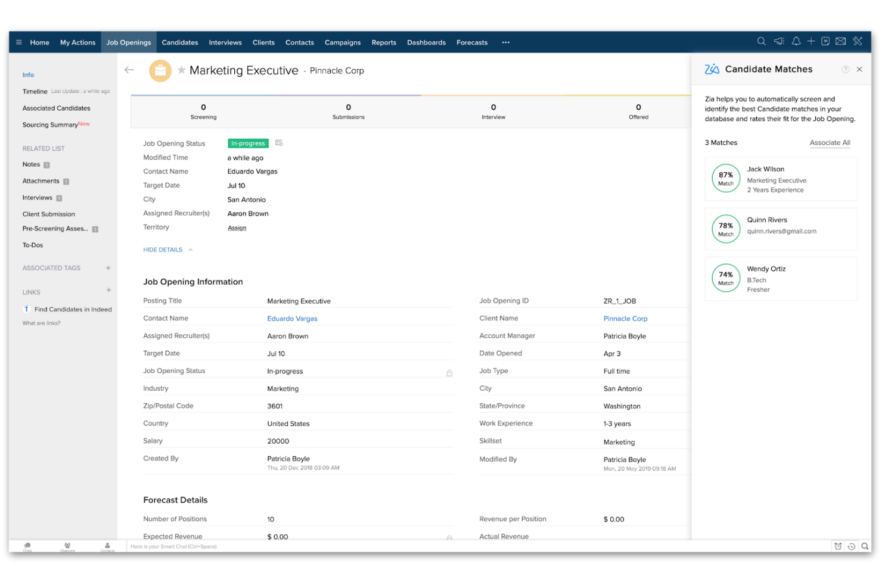Click the alarm clock reminders icon
882x588 pixels.
pyautogui.click(x=838, y=546)
